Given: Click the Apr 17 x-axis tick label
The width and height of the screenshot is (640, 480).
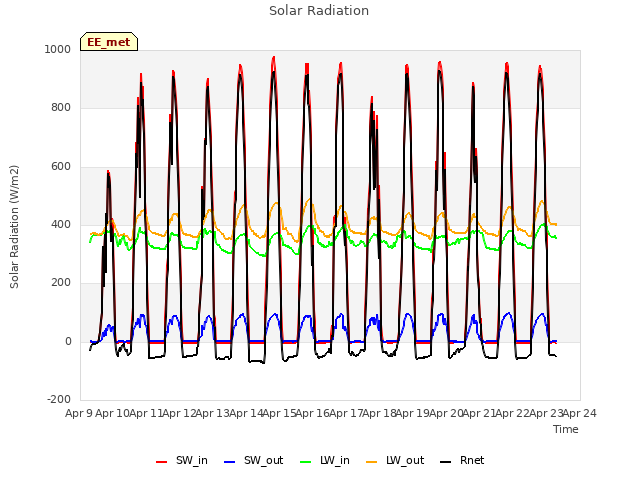Looking at the screenshot, I should [x=347, y=413].
